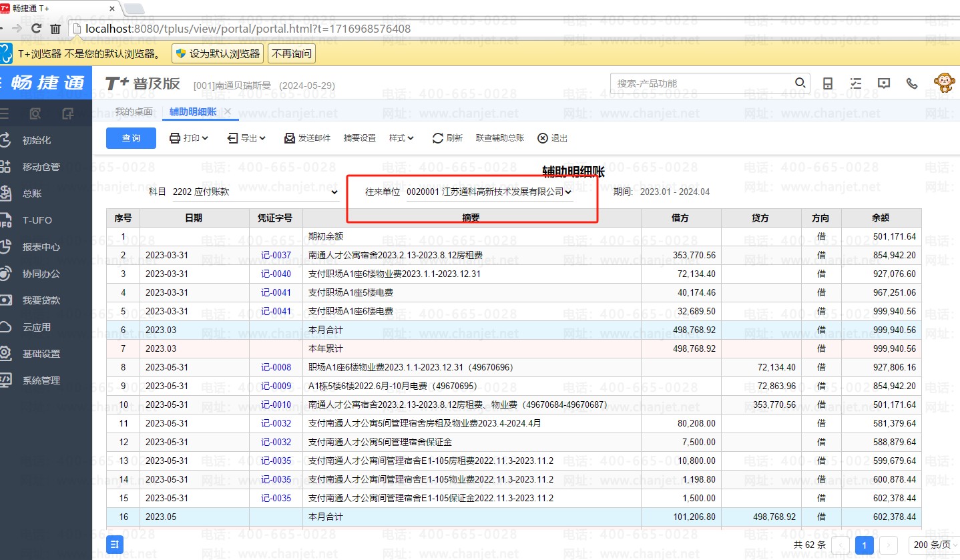The image size is (960, 560).
Task: Open the calculator icon in header
Action: [828, 83]
